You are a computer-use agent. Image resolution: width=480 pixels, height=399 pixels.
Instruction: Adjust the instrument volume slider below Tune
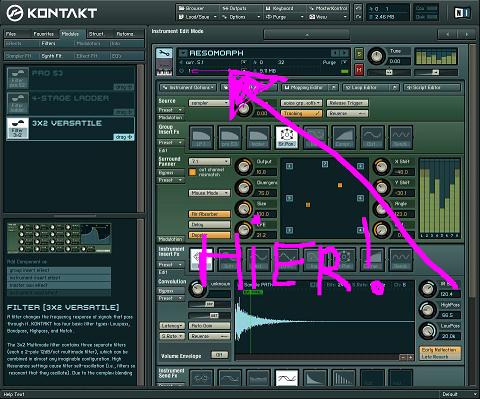(x=389, y=72)
